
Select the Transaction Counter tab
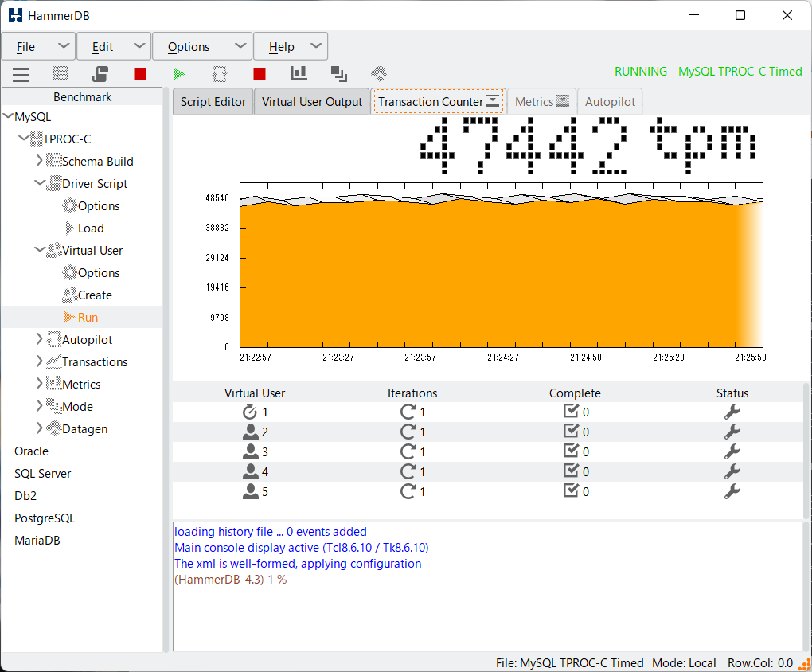point(438,102)
